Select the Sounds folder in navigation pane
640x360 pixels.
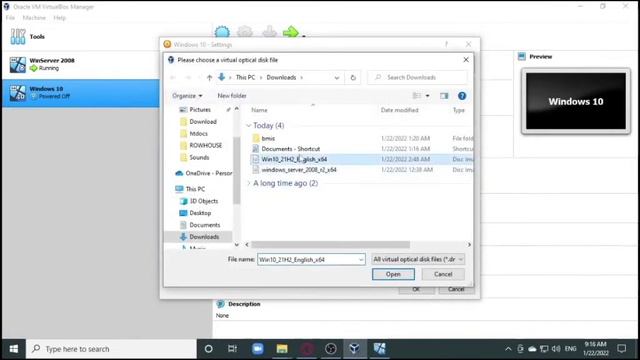(x=199, y=158)
